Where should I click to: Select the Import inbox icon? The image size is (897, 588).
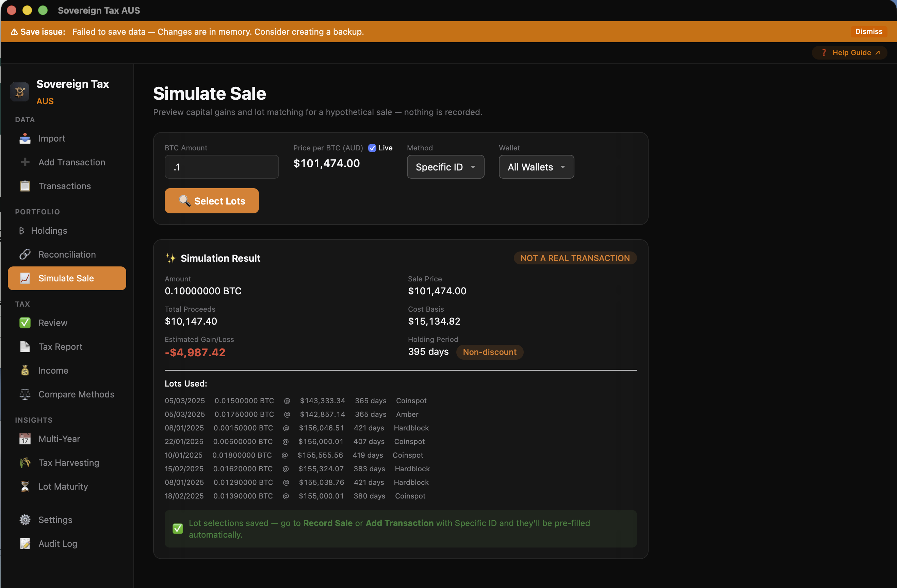[25, 138]
